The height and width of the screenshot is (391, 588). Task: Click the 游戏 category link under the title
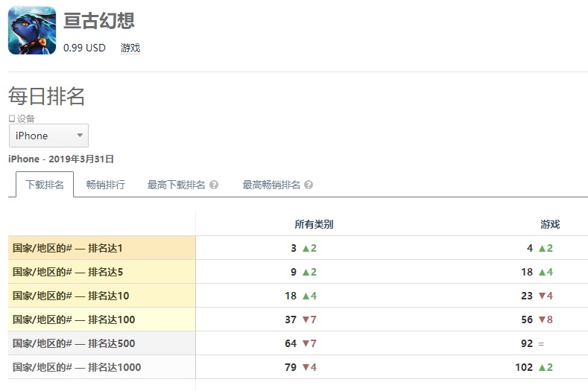130,48
